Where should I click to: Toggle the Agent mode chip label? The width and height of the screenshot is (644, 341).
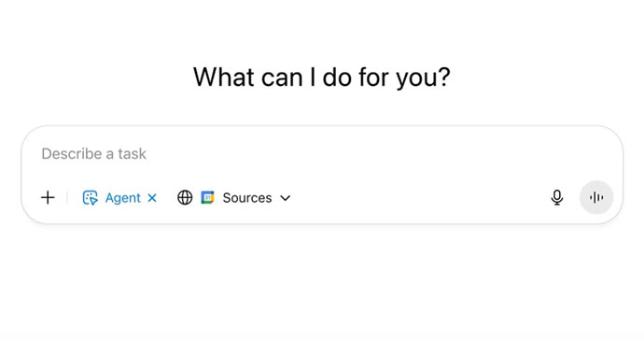(123, 198)
